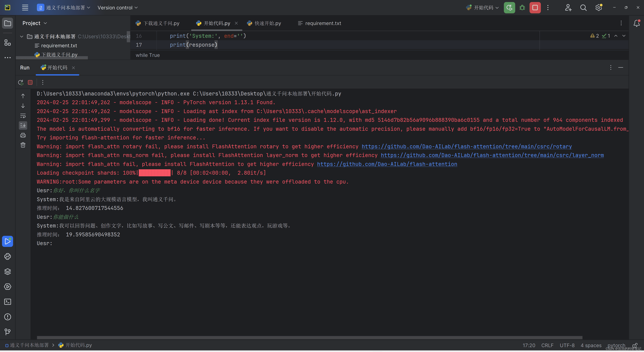Open IDE settings gear icon
The image size is (644, 352).
[x=599, y=8]
